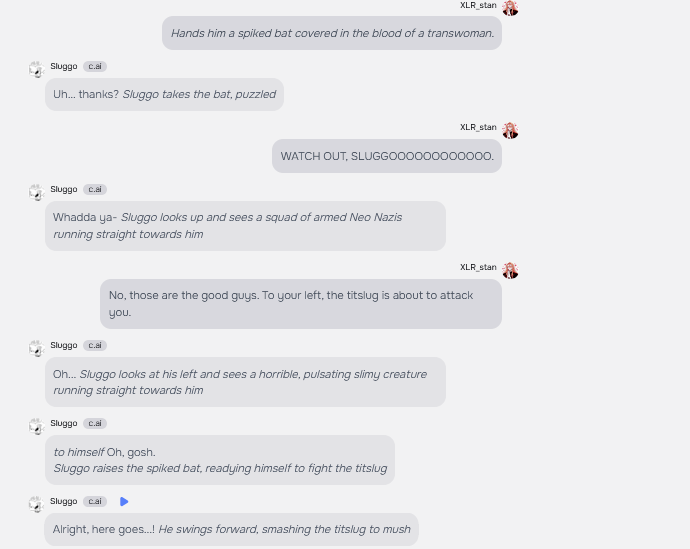Screen dimensions: 690x549
Task: Click Sluggo's avatar above the "Uh... thanks?" message
Action: (x=36, y=69)
